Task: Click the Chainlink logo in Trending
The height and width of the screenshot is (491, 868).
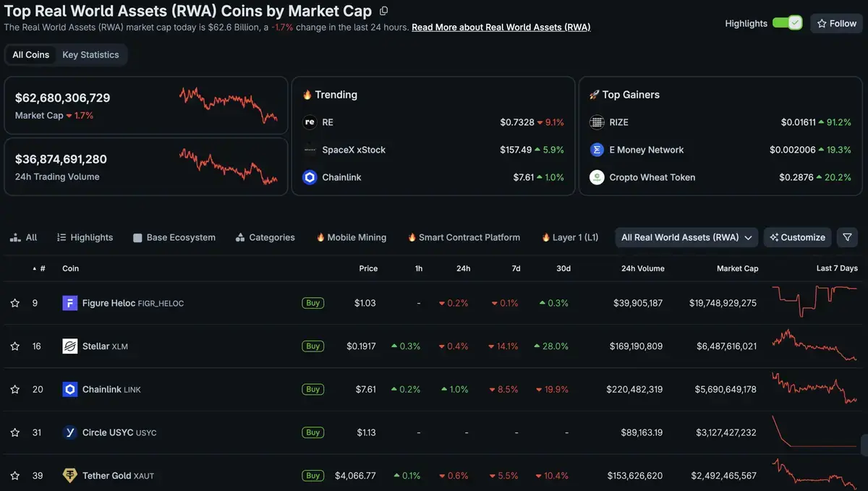Action: (x=310, y=177)
